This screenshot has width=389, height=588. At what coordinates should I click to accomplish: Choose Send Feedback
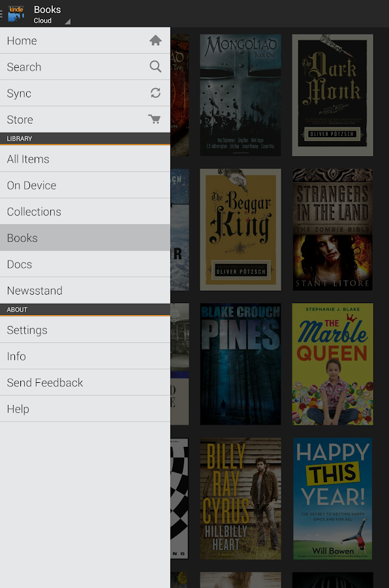click(x=85, y=382)
